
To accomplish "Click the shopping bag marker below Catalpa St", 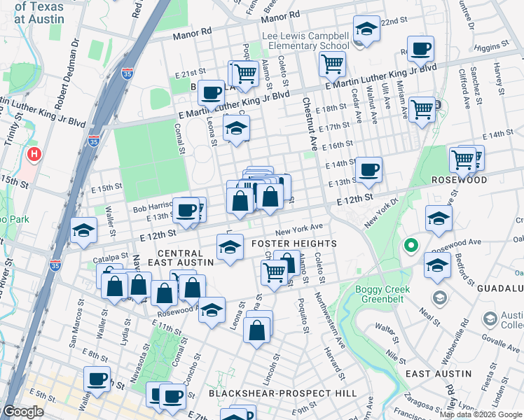I will pos(115,287).
